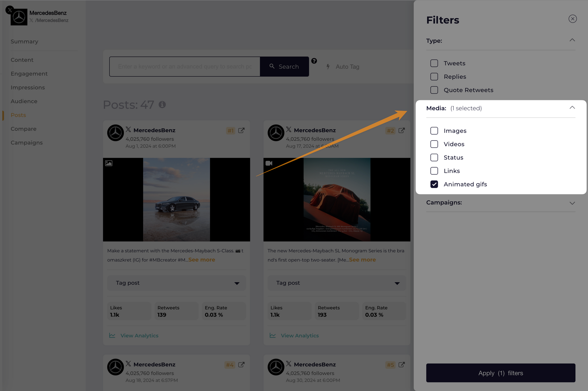This screenshot has height=391, width=588.
Task: Click MercedesBenz avatar on post #4
Action: pos(116,367)
